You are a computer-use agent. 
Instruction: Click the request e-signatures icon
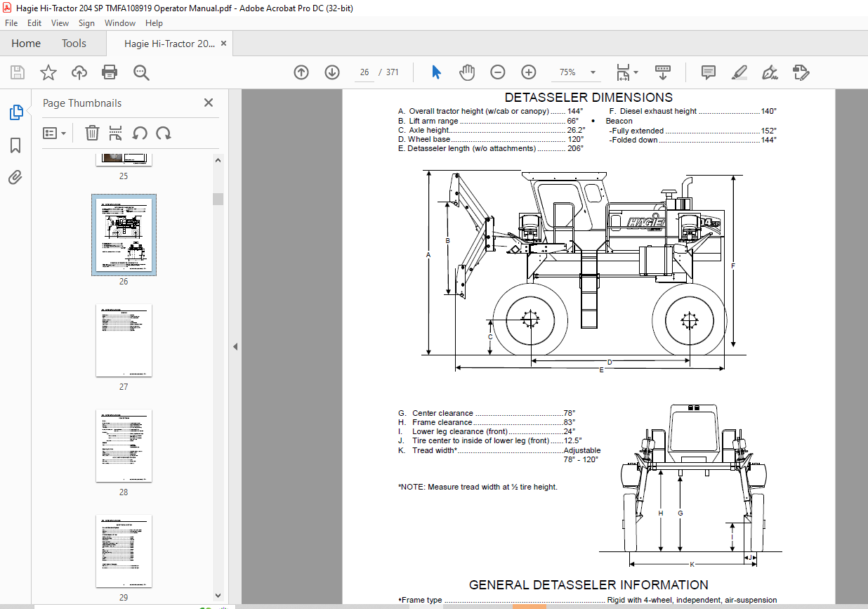[801, 72]
